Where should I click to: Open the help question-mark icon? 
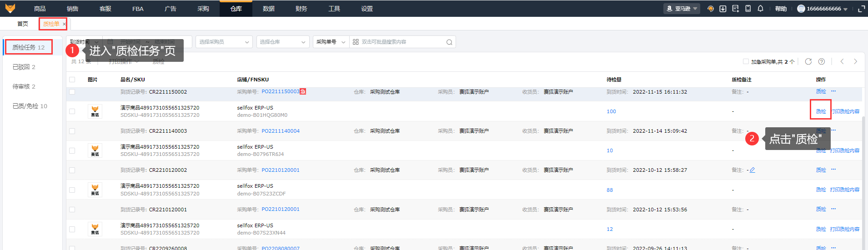[x=822, y=61]
